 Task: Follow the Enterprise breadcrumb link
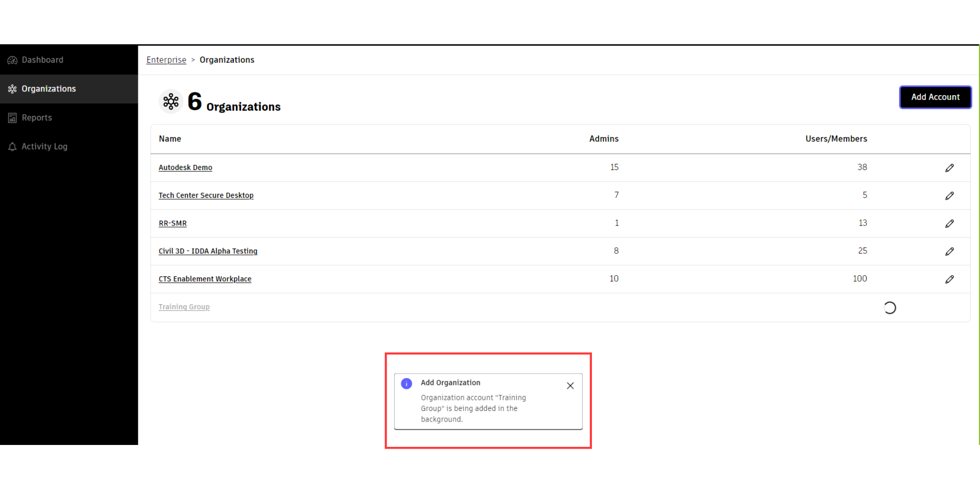click(x=166, y=60)
